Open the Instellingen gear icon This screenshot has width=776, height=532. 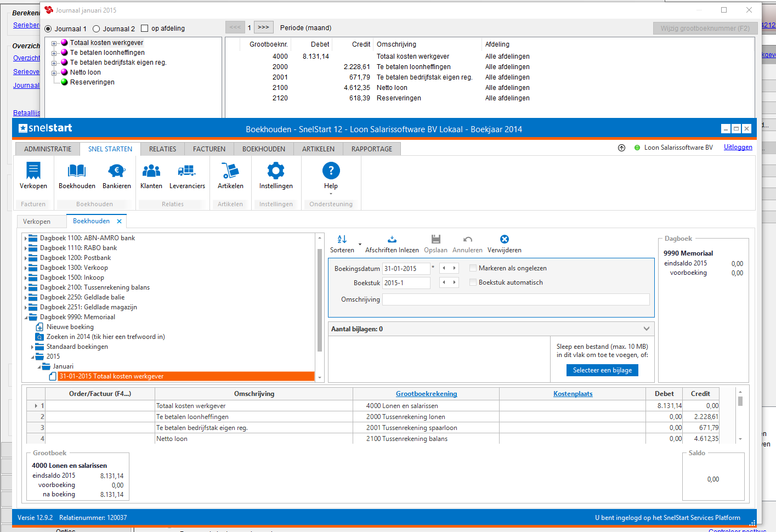coord(276,171)
